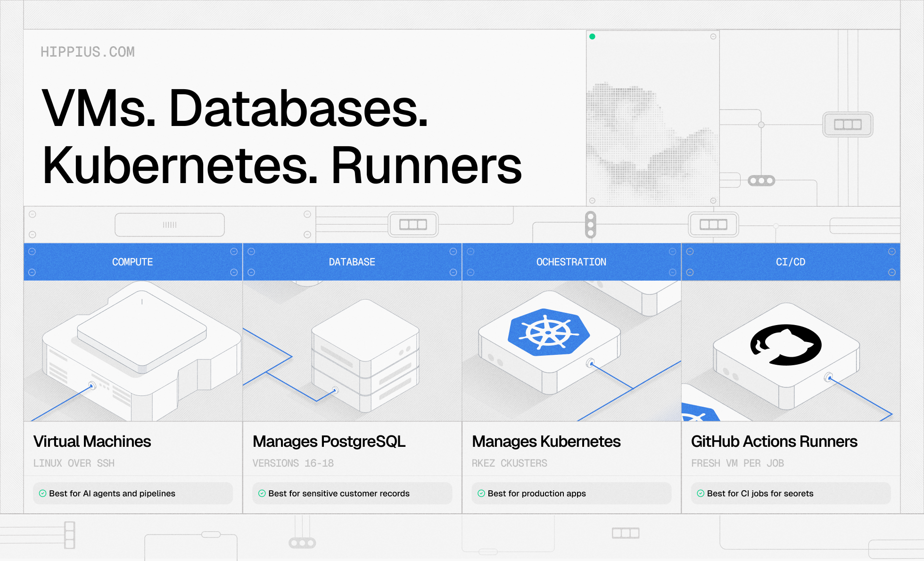Click the LINUX OVER SSH subtitle
This screenshot has height=561, width=924.
74,463
